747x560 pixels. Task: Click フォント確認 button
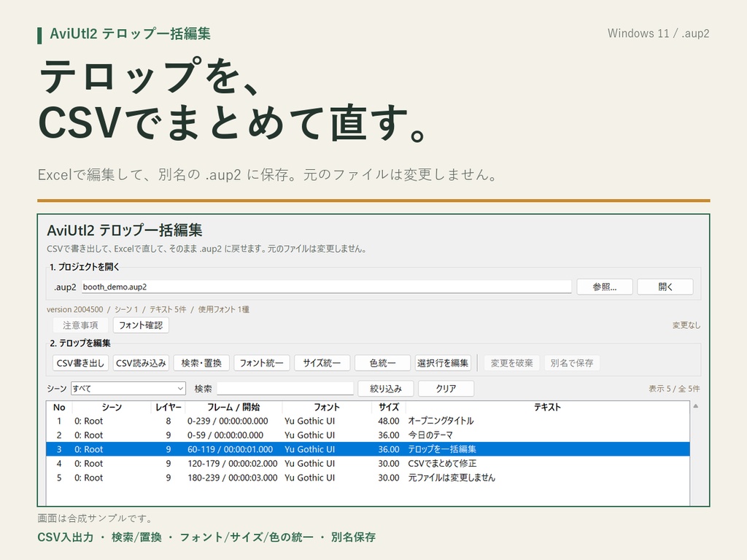click(141, 325)
